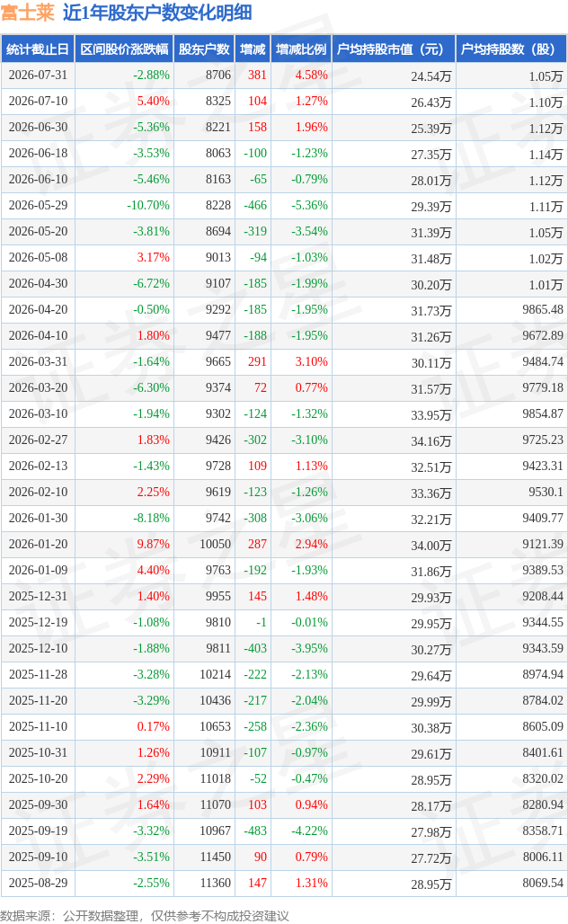The image size is (568, 924).
Task: Select the 2025-12-31 date cell
Action: point(39,596)
